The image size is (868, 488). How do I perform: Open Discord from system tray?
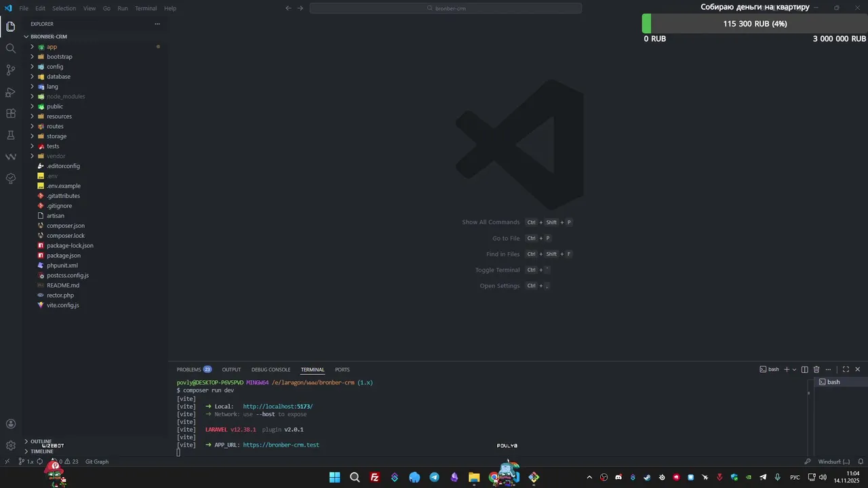tap(618, 477)
